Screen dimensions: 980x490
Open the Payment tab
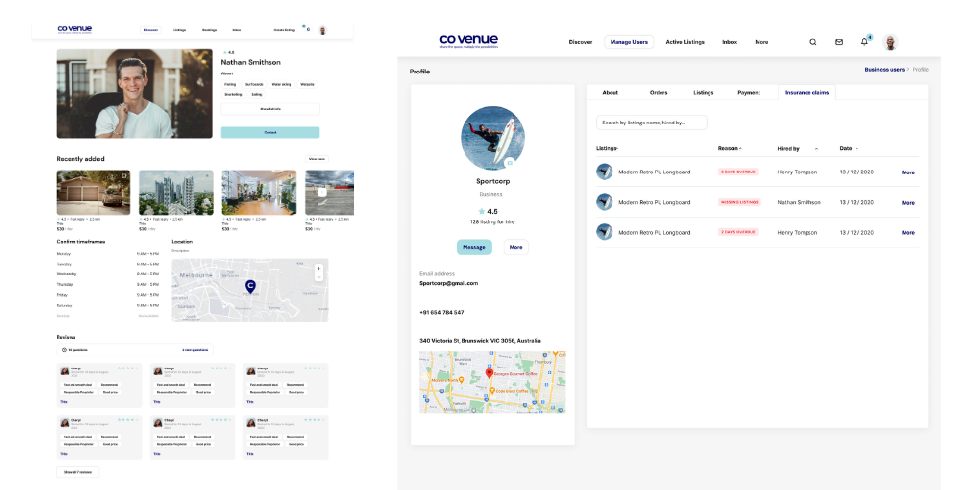pos(749,93)
